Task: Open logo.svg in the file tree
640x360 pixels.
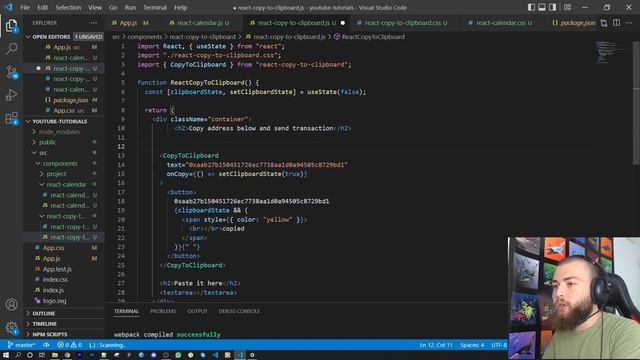Action: coord(64,301)
